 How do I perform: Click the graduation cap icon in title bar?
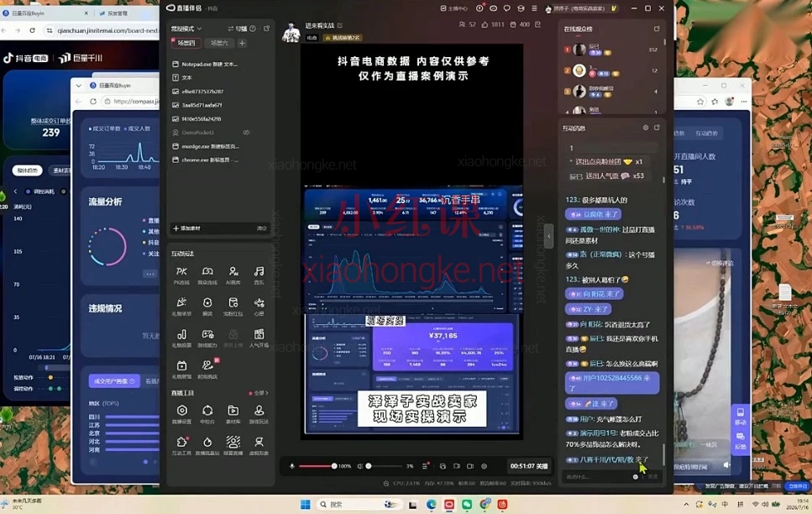pyautogui.click(x=521, y=8)
